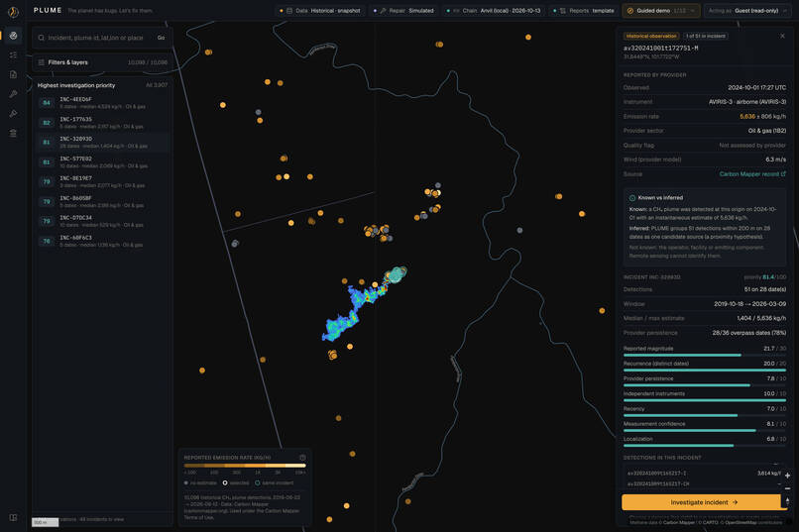Click the legend help icon
This screenshot has width=799, height=532.
coord(302,457)
